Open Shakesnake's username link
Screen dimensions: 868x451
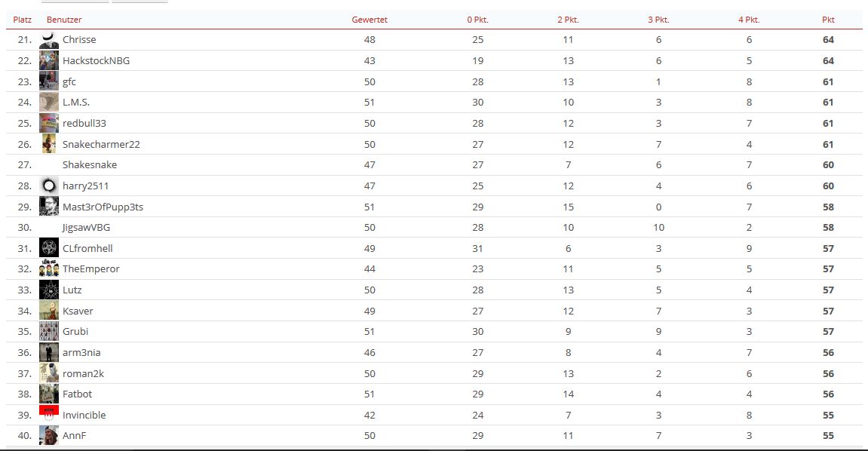click(90, 165)
